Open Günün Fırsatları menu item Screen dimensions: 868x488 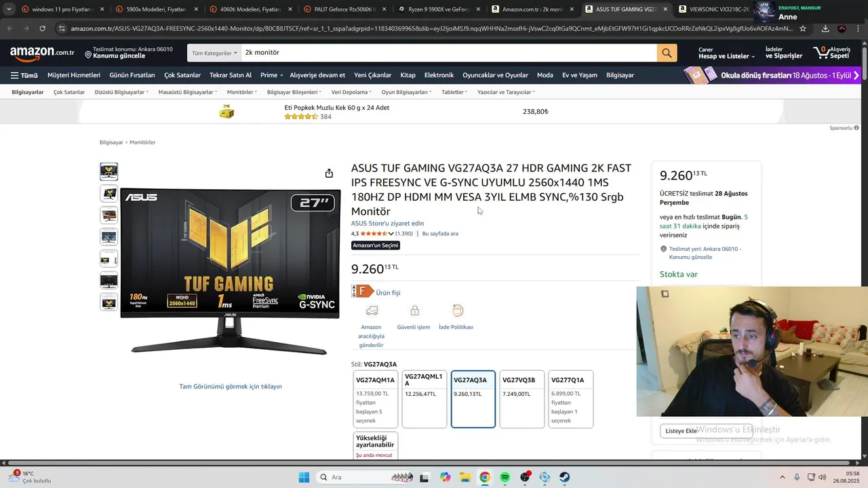132,75
